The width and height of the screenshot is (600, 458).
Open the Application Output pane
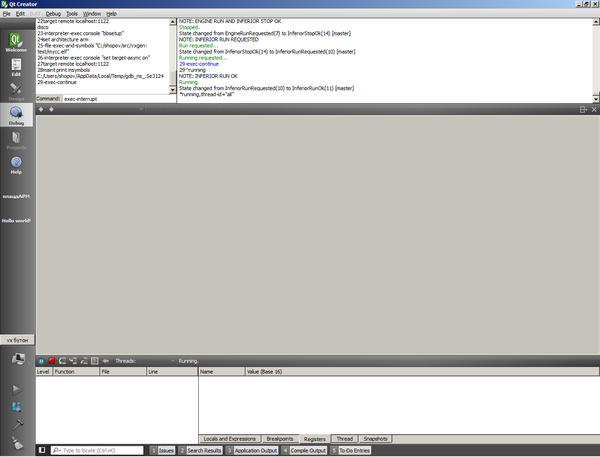click(x=251, y=450)
